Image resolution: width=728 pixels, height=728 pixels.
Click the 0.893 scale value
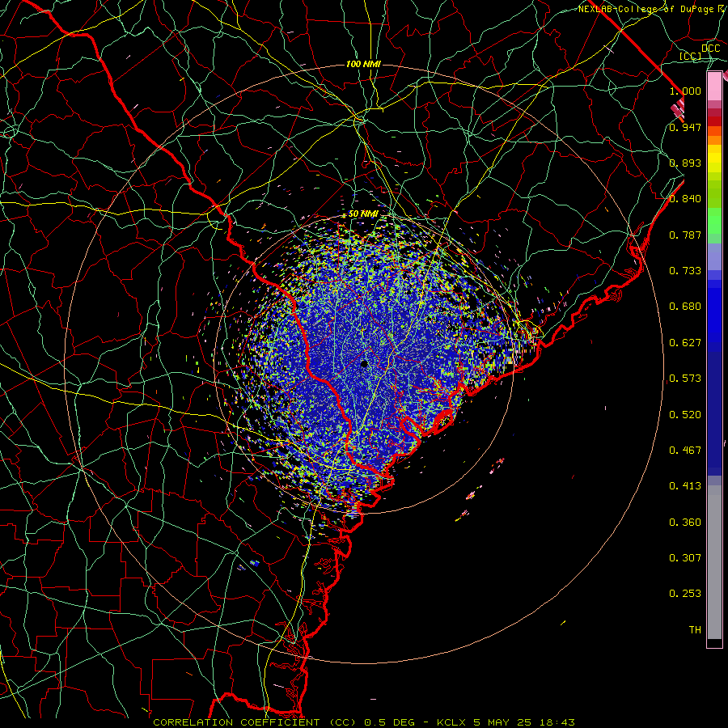(x=685, y=163)
